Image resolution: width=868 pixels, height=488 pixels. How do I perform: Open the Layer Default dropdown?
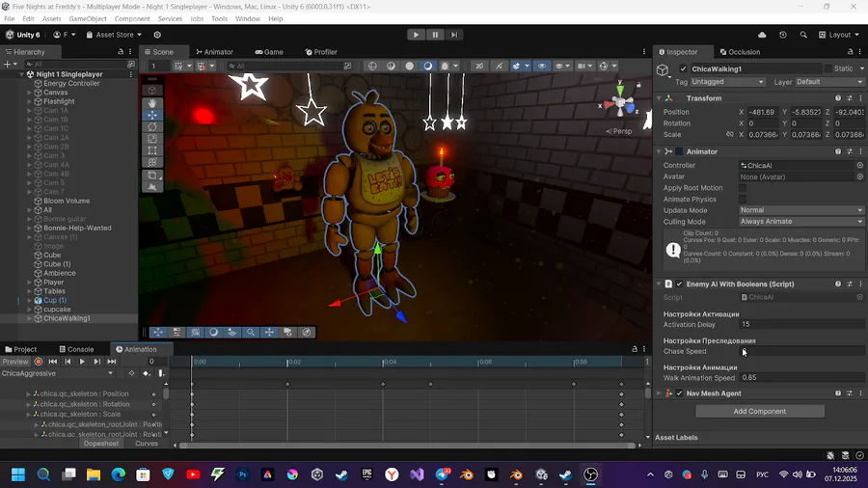click(829, 81)
